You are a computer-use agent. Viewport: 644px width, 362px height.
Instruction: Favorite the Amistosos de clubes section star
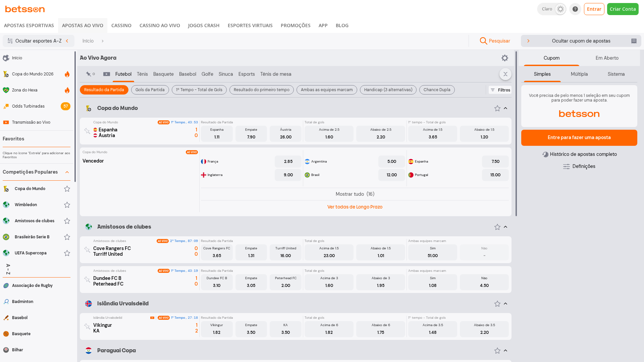point(497,227)
